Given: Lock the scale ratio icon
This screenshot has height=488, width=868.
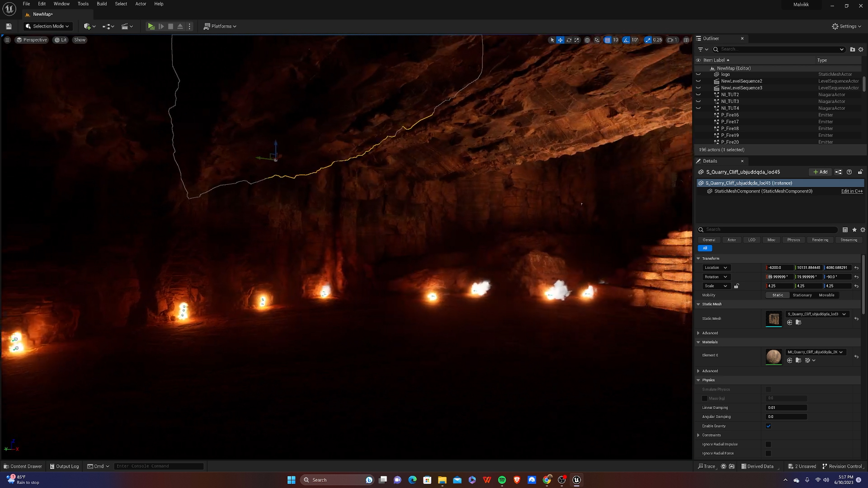Looking at the screenshot, I should (736, 286).
